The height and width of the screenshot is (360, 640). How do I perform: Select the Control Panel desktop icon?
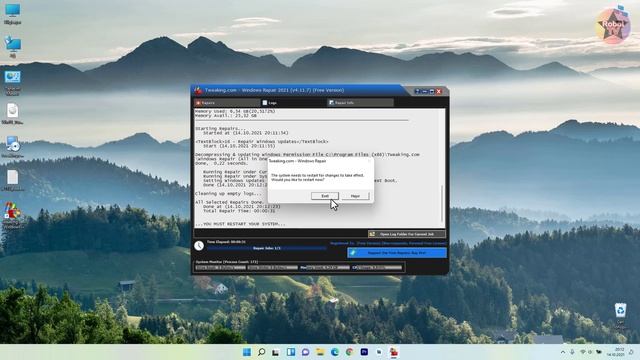pyautogui.click(x=12, y=83)
